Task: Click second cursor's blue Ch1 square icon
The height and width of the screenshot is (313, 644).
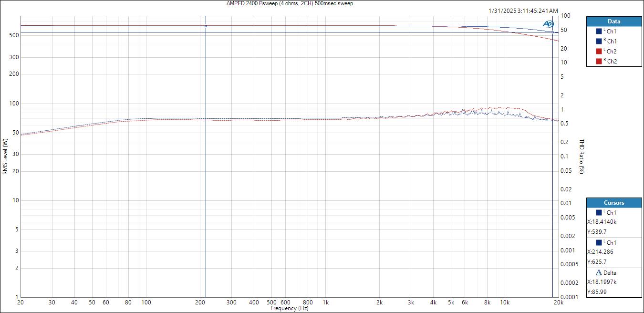Action: click(x=599, y=243)
